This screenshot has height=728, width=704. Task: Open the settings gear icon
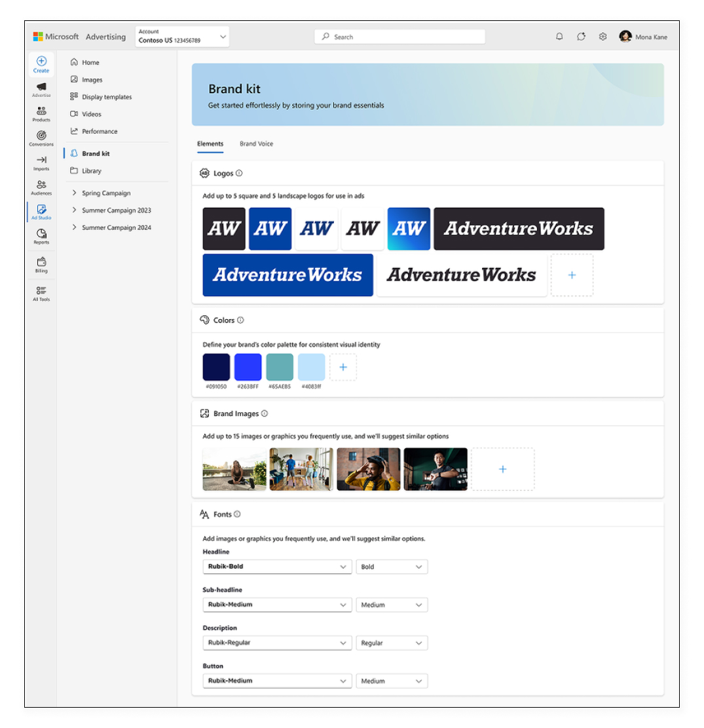click(602, 37)
